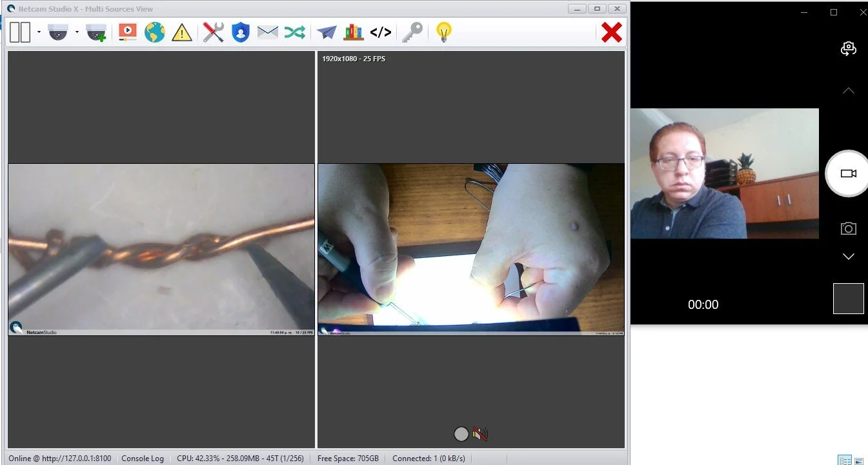Collapse the Camera app mode list with down chevron
868x465 pixels.
(849, 256)
